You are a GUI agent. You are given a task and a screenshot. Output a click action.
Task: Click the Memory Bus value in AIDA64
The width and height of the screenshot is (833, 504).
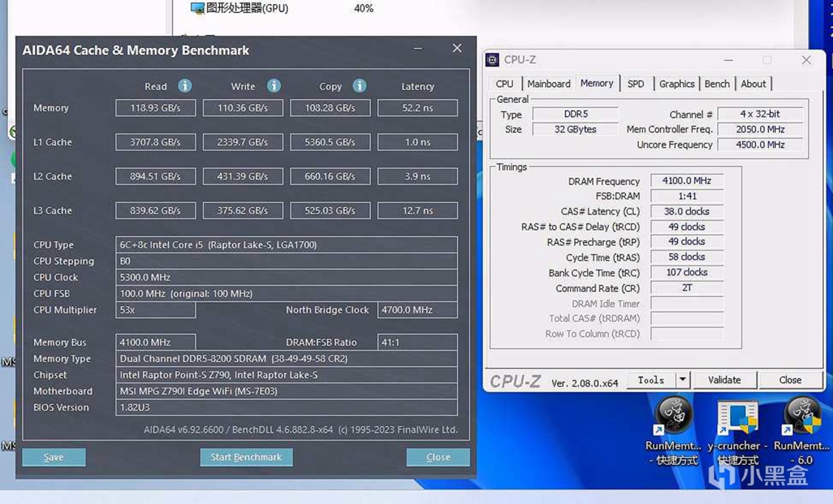coord(156,343)
